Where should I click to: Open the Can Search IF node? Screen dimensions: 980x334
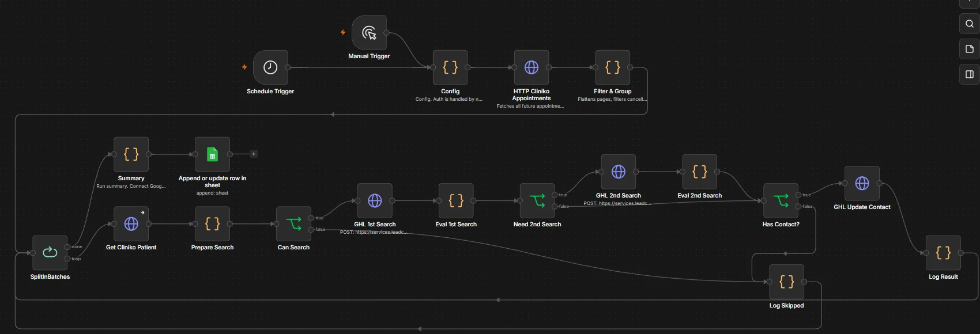pos(293,224)
